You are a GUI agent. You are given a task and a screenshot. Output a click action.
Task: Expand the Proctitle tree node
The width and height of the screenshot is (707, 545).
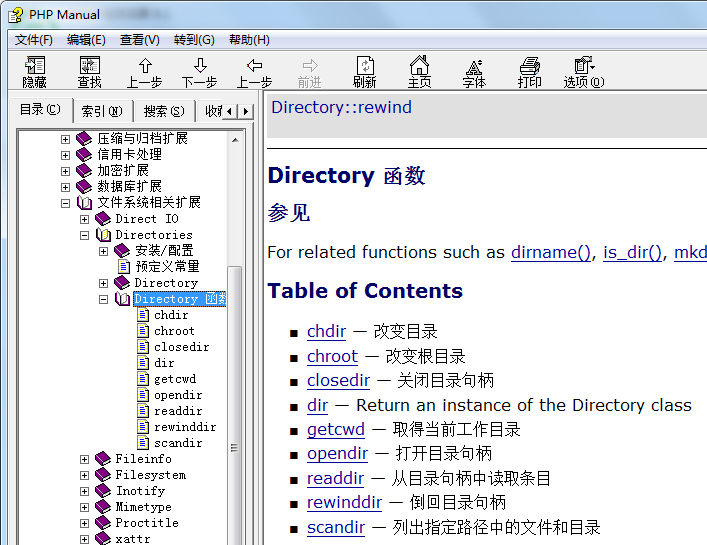84,523
